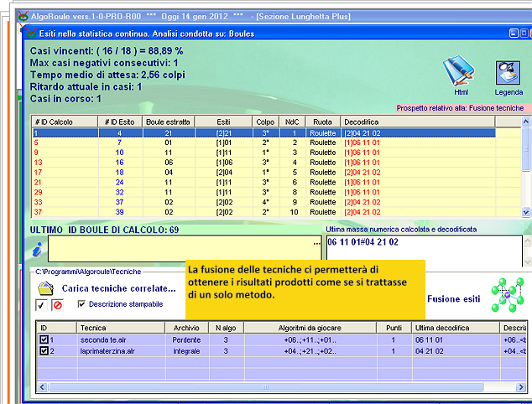
Task: Minimize the Esiti statistica window
Action: point(514,34)
